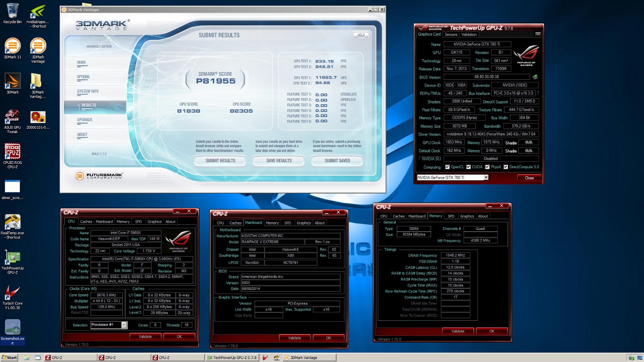Open Graphics tab in CPU-Z Memory window
The width and height of the screenshot is (644, 362).
click(467, 216)
